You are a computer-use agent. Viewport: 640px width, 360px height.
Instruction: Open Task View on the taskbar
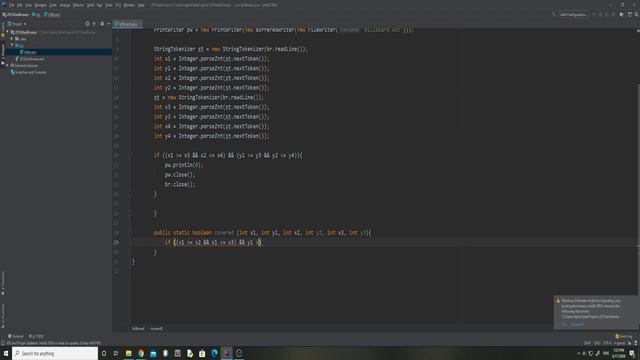(116, 353)
